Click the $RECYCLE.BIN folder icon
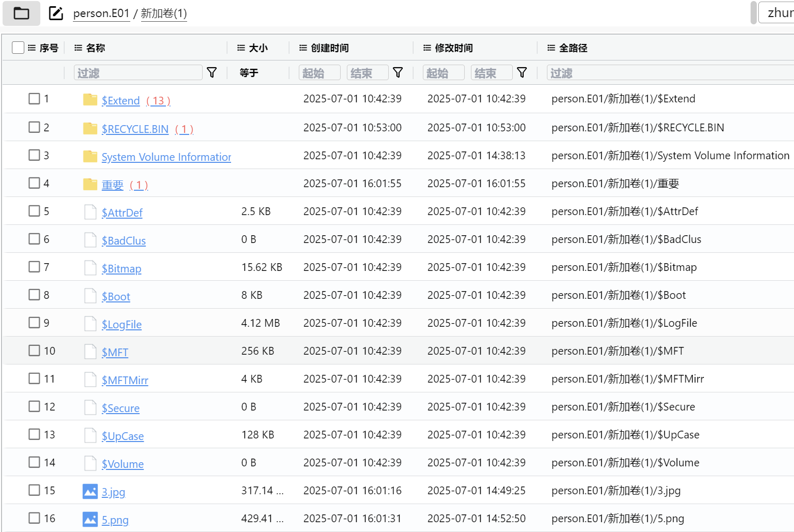 90,128
